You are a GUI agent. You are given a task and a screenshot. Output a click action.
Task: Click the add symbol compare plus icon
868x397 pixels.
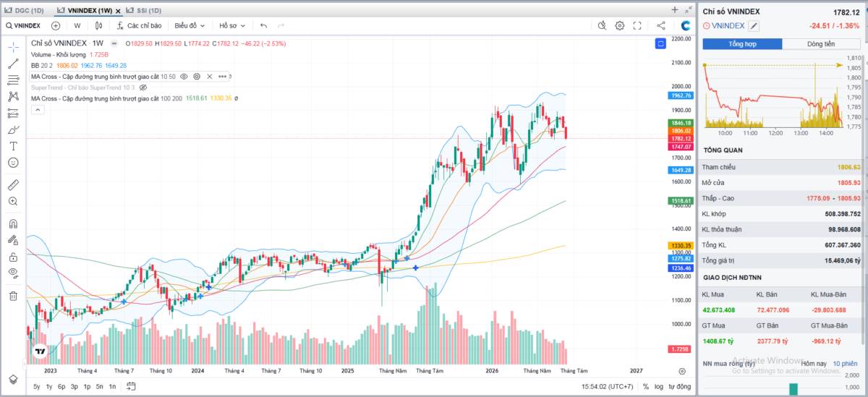click(x=56, y=25)
